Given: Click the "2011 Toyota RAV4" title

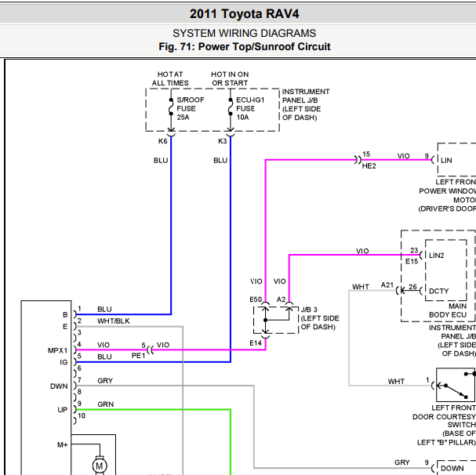Looking at the screenshot, I should coord(244,14).
